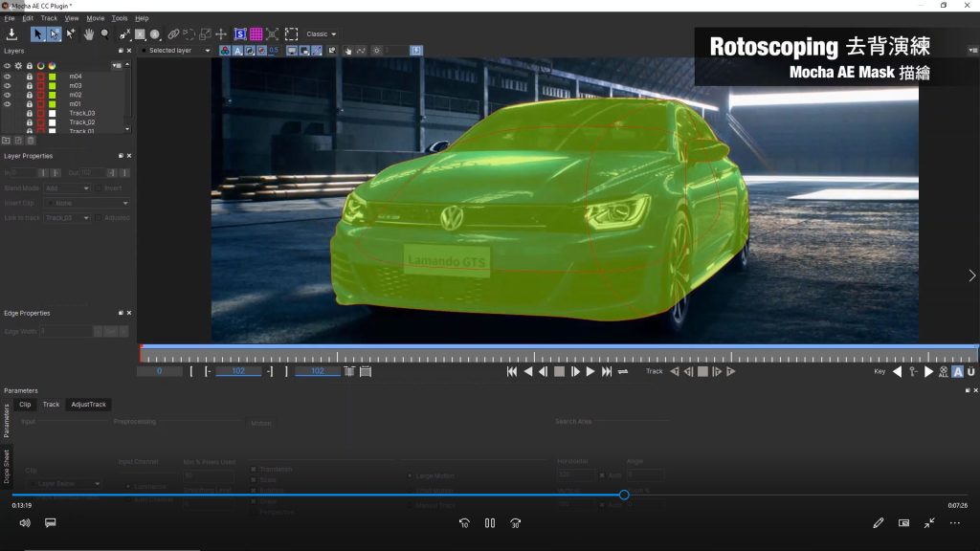Viewport: 980px width, 551px height.
Task: Click the move crosshair tool icon
Action: point(221,34)
